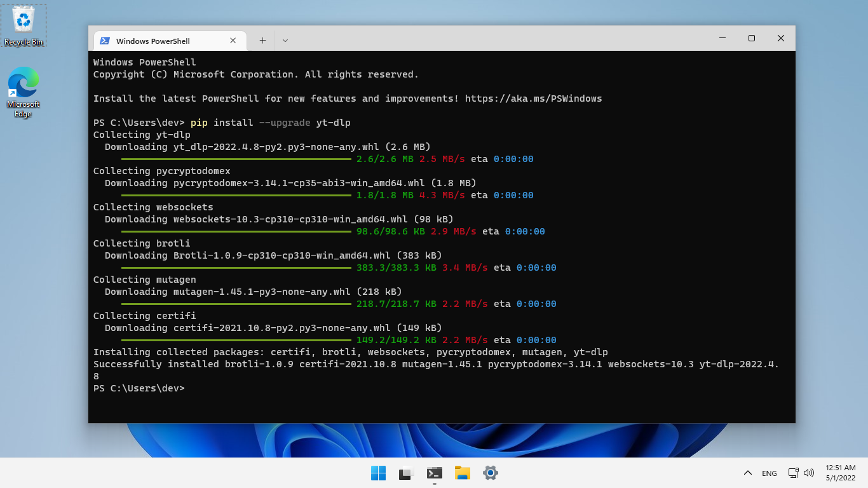Minimize the PowerShell window

722,38
